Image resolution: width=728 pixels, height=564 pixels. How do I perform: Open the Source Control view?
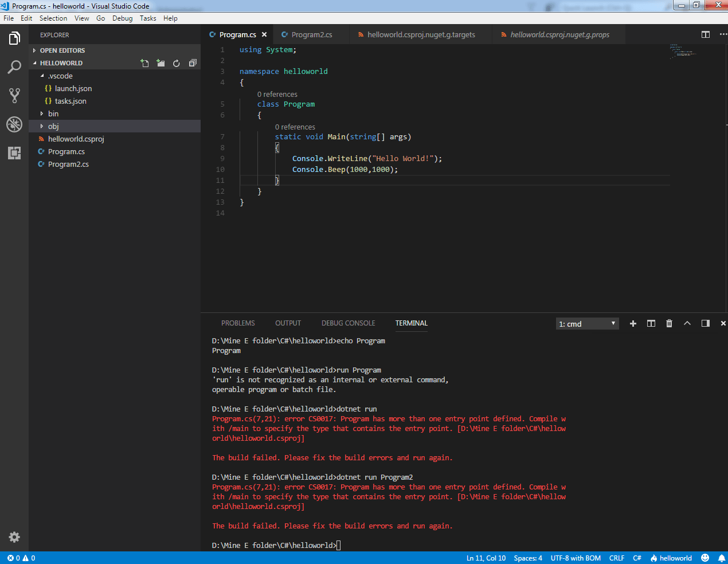click(14, 95)
